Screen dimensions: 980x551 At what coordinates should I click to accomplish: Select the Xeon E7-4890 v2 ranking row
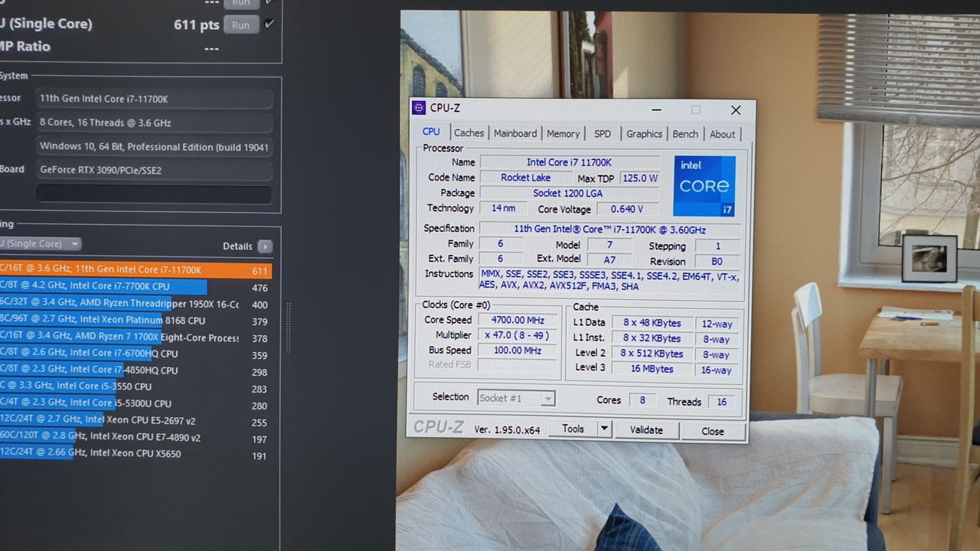pos(136,437)
